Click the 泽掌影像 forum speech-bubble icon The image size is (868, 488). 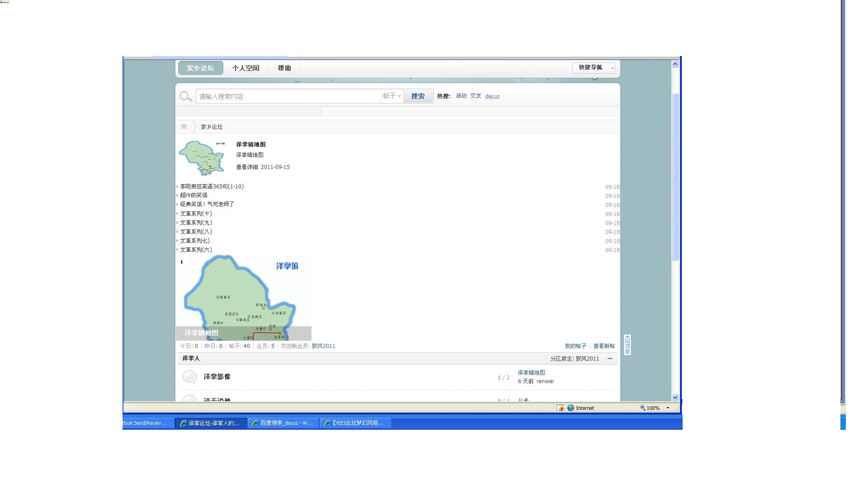189,377
